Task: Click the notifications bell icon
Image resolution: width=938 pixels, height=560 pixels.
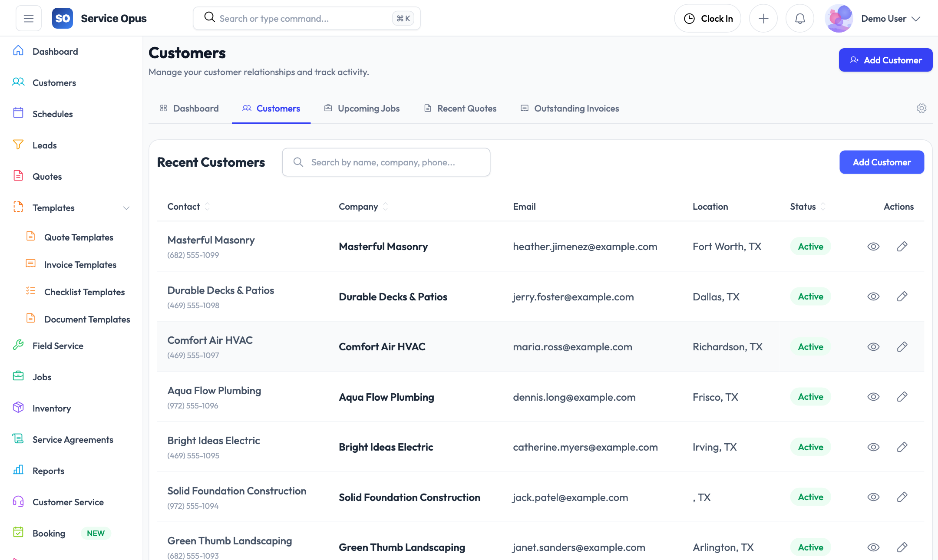Action: click(799, 18)
